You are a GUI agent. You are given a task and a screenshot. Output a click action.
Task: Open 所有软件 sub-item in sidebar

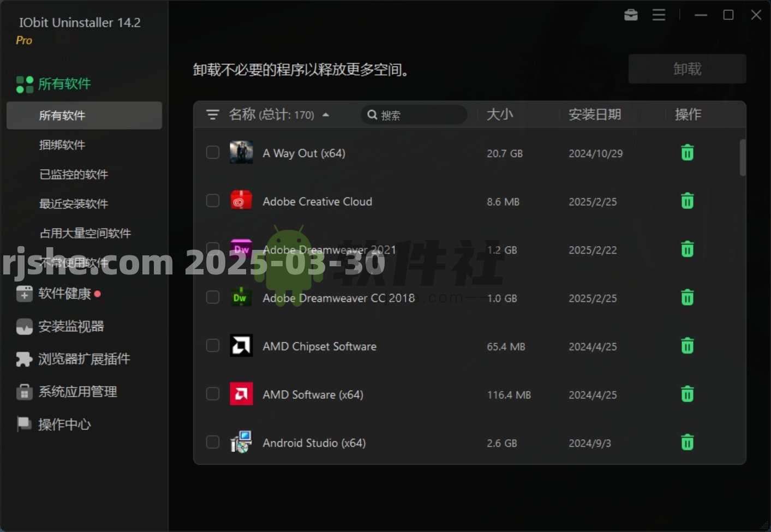pos(84,115)
